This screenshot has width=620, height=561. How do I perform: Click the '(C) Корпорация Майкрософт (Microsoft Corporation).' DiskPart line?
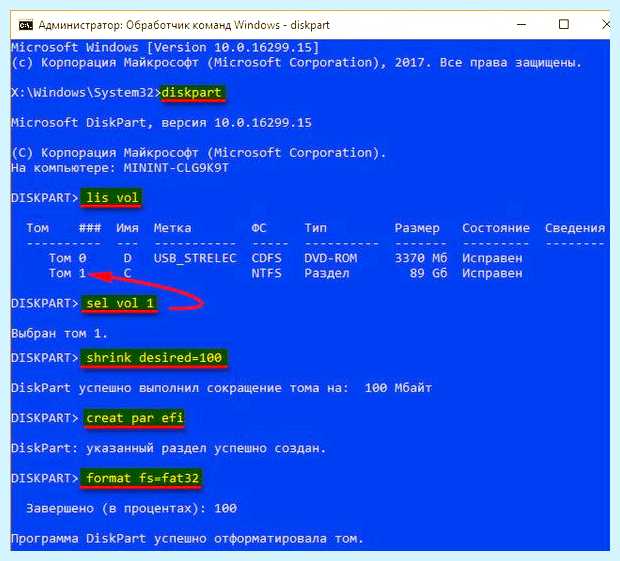[x=198, y=153]
